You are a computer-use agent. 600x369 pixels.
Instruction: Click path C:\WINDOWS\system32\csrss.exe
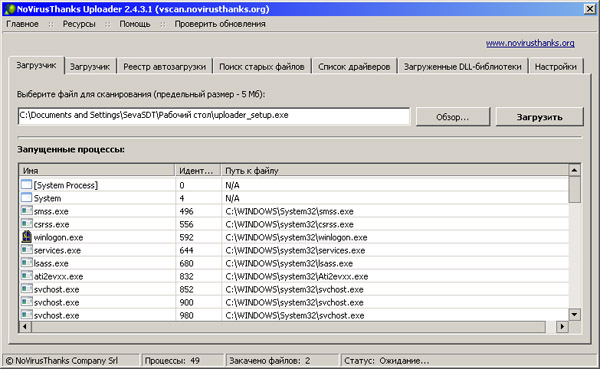[x=289, y=224]
